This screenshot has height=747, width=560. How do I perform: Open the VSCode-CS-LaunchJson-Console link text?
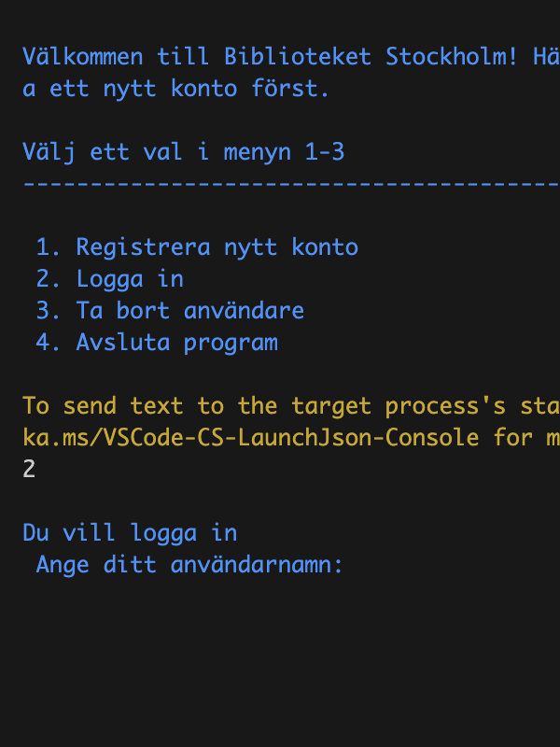pyautogui.click(x=250, y=437)
